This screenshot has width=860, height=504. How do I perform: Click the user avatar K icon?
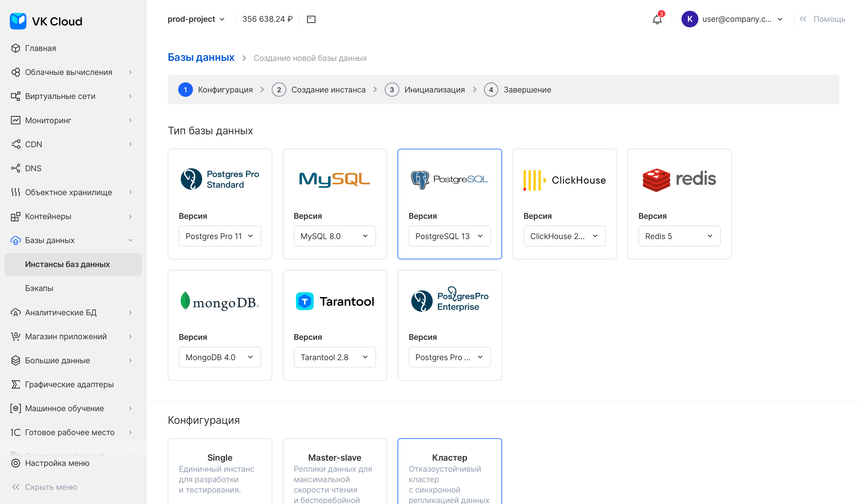(689, 19)
